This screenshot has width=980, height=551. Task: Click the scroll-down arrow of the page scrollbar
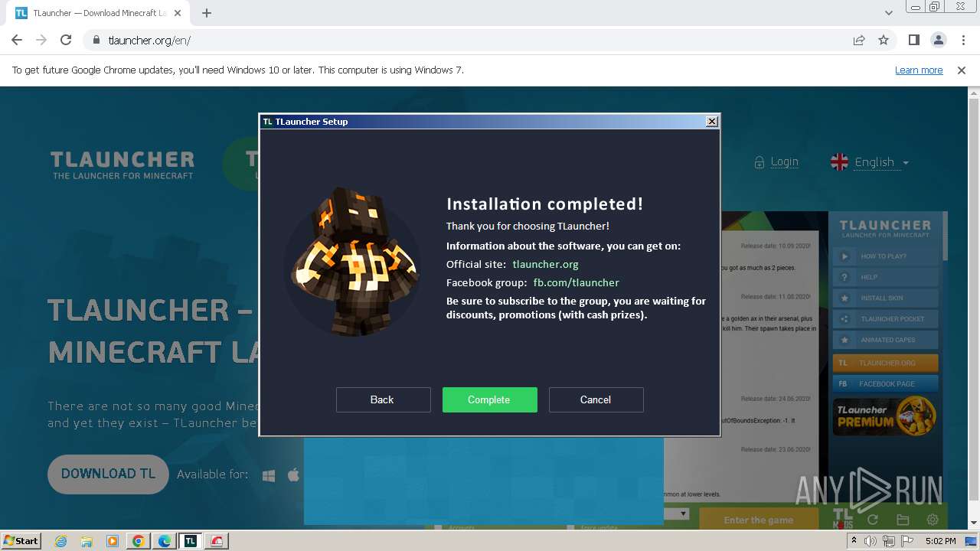974,523
